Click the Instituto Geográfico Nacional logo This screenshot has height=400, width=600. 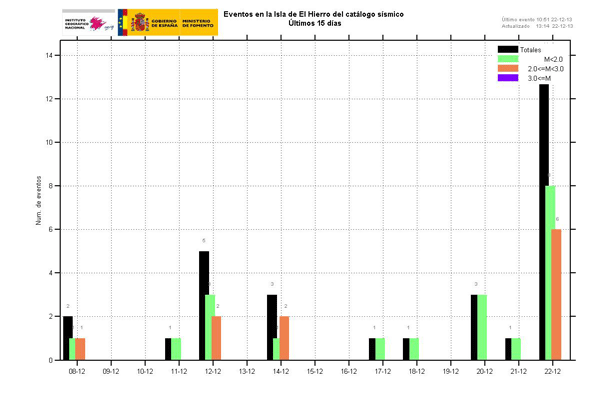[88, 21]
